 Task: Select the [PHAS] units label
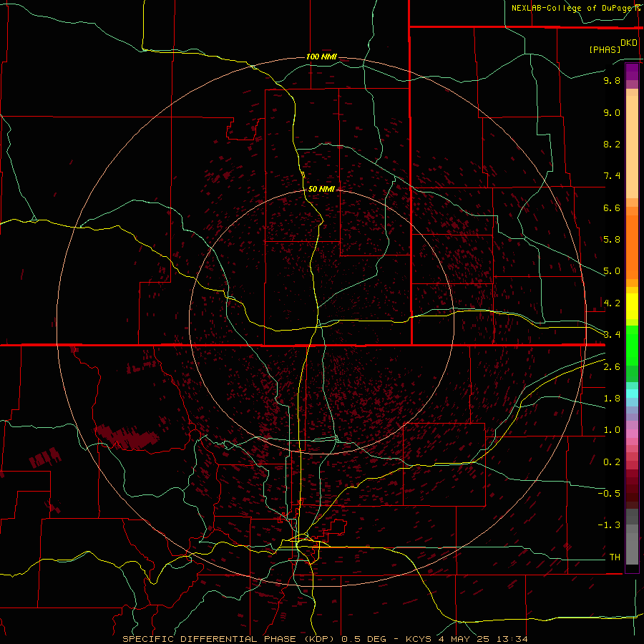pyautogui.click(x=605, y=49)
